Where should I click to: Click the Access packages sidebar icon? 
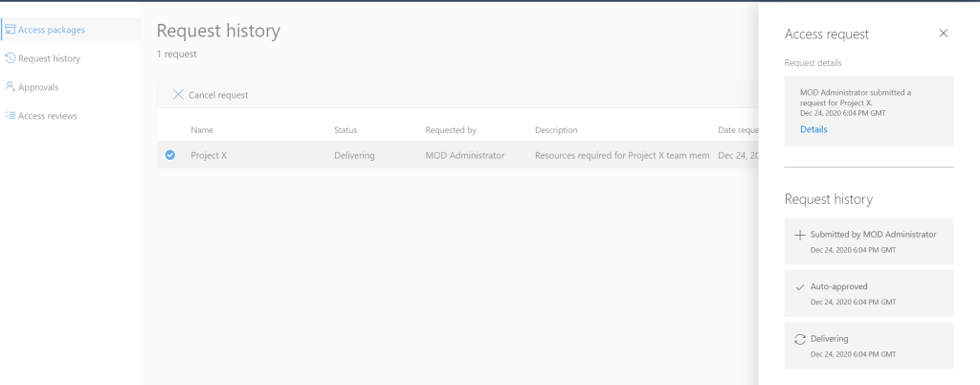tap(11, 30)
